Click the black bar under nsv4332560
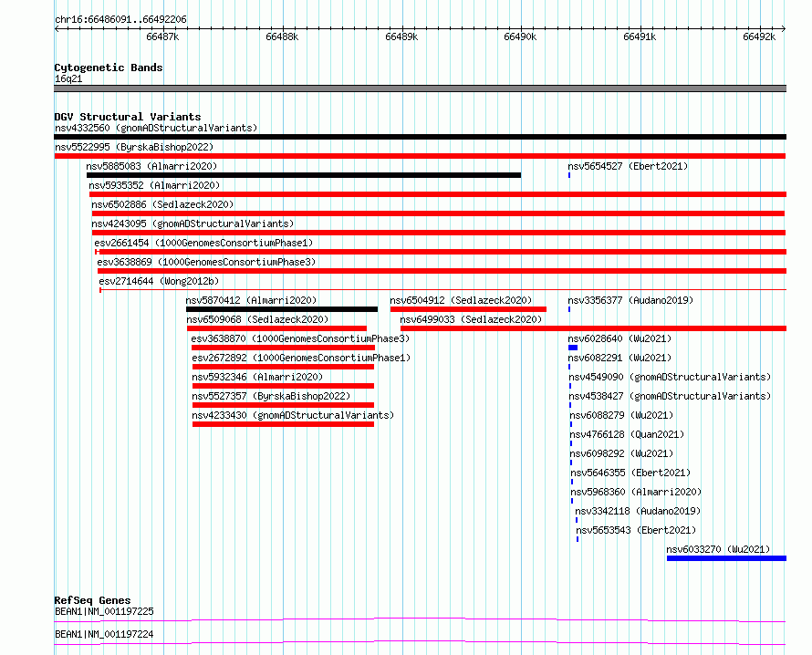Screen dimensions: 812x655 pos(420,137)
